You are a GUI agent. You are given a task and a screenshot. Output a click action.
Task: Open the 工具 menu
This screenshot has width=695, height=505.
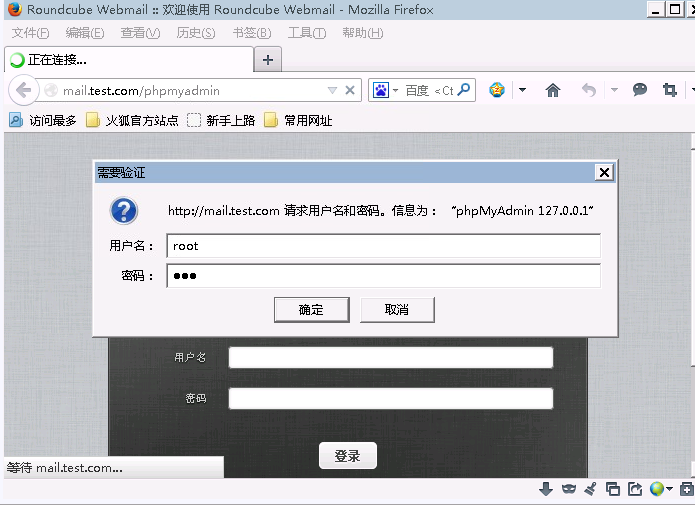(307, 33)
